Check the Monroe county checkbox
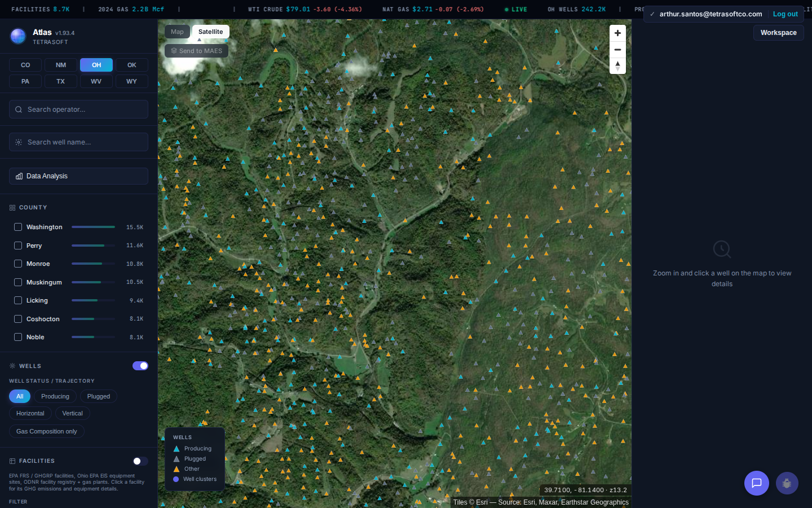Image resolution: width=812 pixels, height=508 pixels. click(18, 264)
